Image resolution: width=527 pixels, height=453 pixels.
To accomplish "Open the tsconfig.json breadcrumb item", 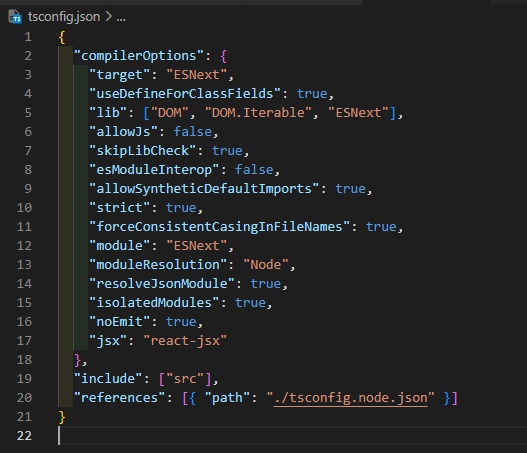I will coord(64,17).
